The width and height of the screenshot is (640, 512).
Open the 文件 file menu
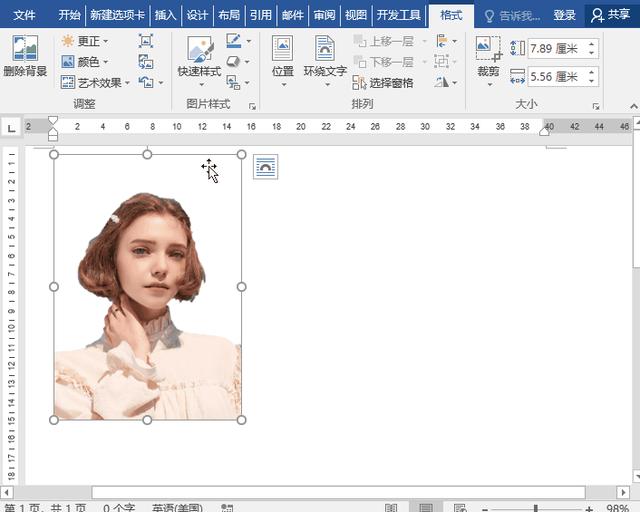coord(24,15)
